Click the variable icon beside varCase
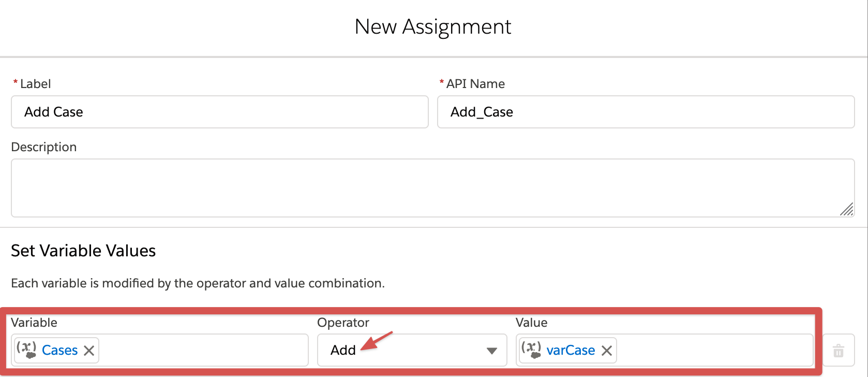Viewport: 868px width, 377px height. click(x=531, y=350)
